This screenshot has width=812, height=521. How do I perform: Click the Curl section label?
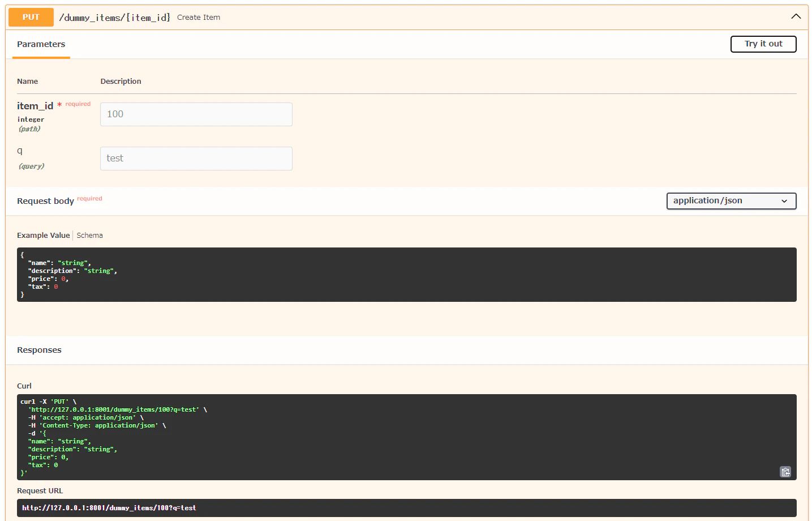[x=24, y=386]
